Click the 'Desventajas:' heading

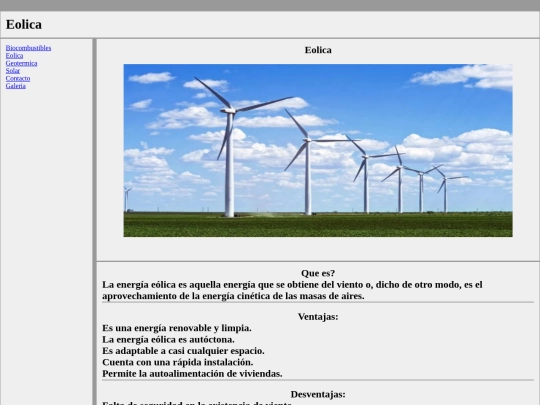[318, 394]
